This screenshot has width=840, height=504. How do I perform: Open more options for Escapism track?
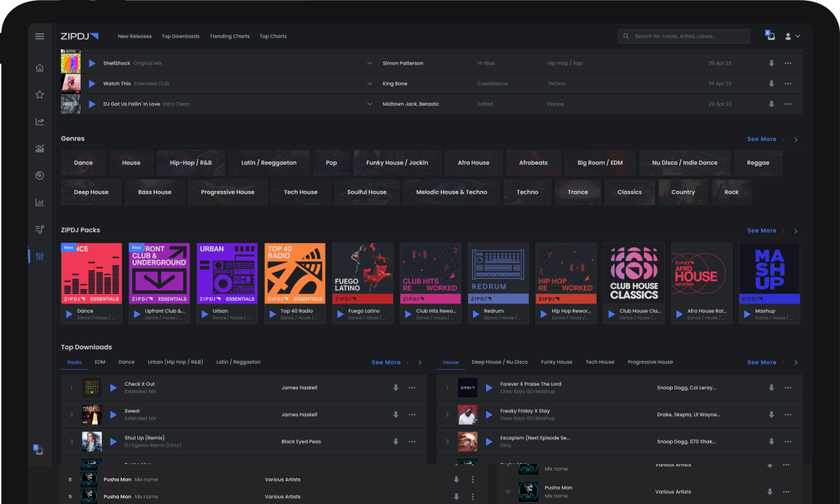[x=788, y=442]
